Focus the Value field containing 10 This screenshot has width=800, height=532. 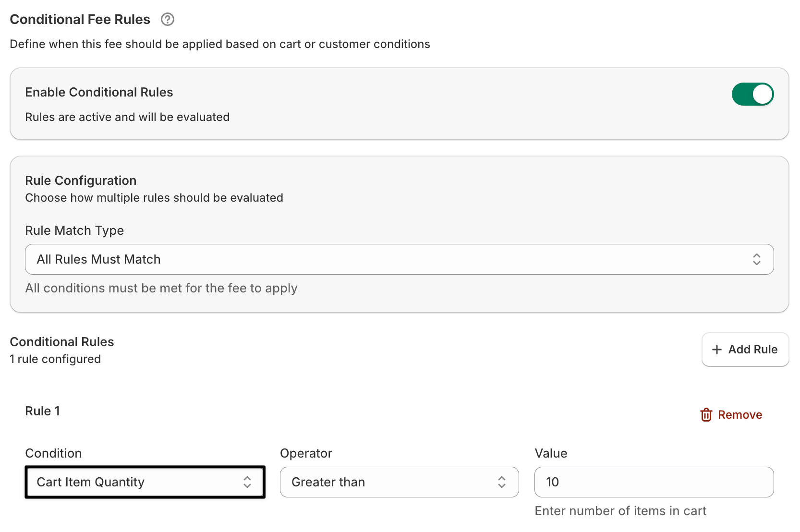pyautogui.click(x=654, y=482)
